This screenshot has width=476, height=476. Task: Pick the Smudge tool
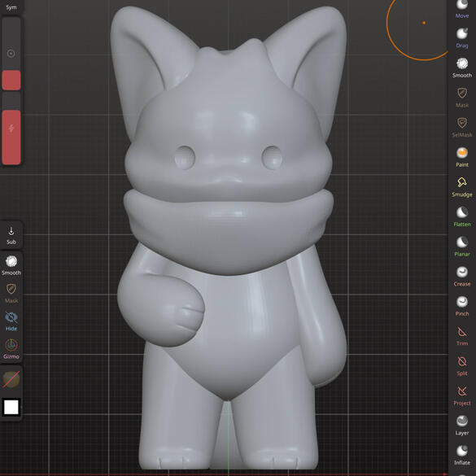tap(461, 186)
